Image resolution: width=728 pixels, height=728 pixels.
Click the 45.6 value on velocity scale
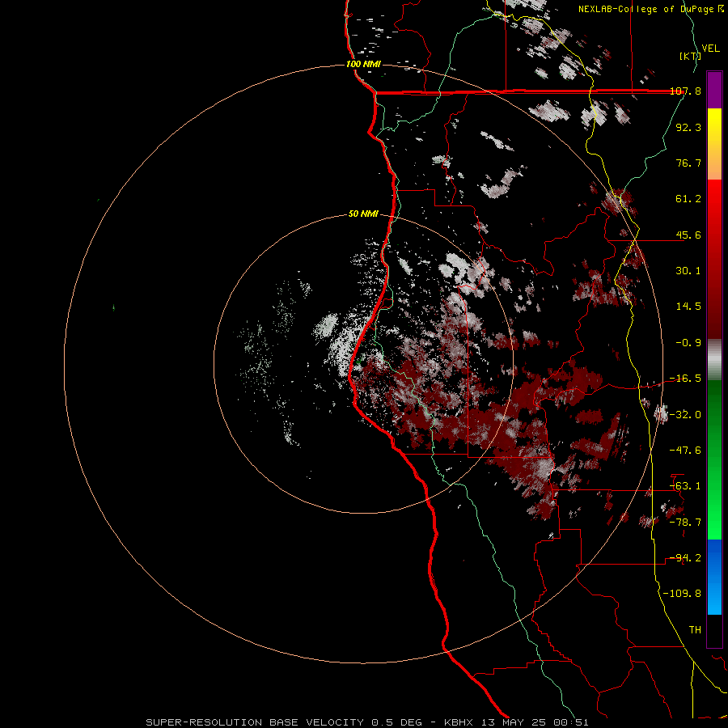(x=688, y=235)
